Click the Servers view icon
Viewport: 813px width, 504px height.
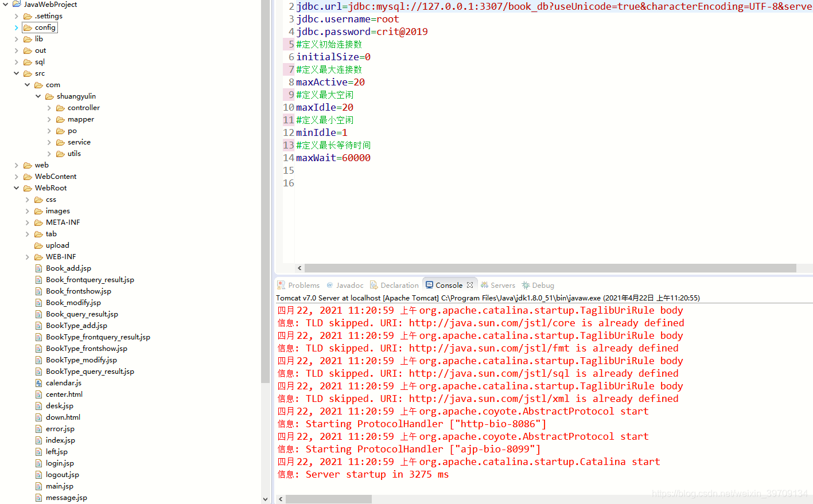pyautogui.click(x=484, y=285)
